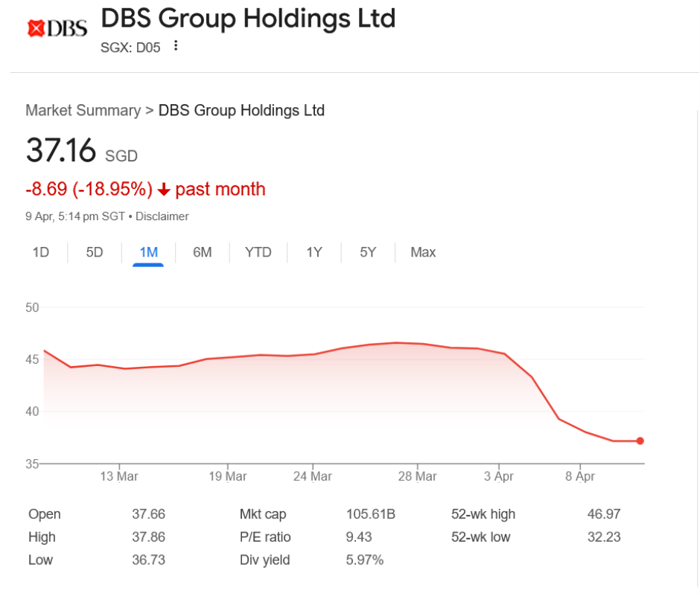Click the 35 y-axis label
This screenshot has width=700, height=596.
click(32, 464)
